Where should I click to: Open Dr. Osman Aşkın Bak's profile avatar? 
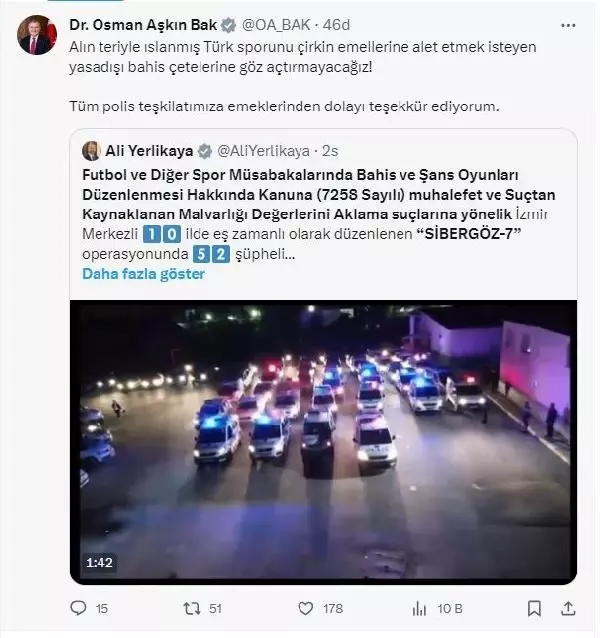[x=34, y=37]
